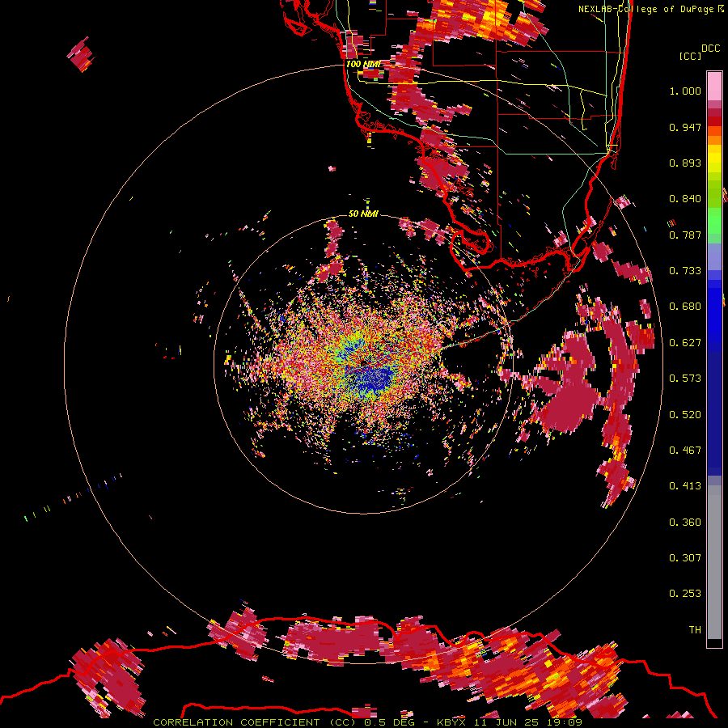
Task: Select the 50 NMI range ring label
Action: pos(363,214)
